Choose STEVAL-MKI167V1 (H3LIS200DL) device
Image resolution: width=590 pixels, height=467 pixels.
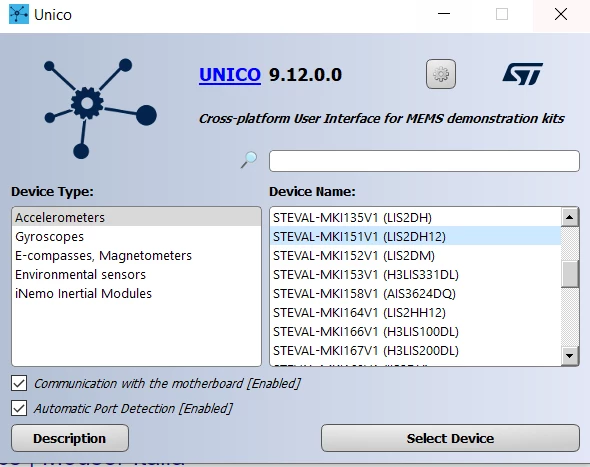[415, 350]
